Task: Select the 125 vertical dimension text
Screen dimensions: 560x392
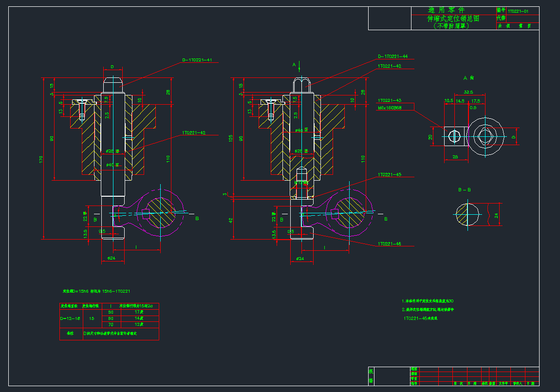Action: [231, 138]
